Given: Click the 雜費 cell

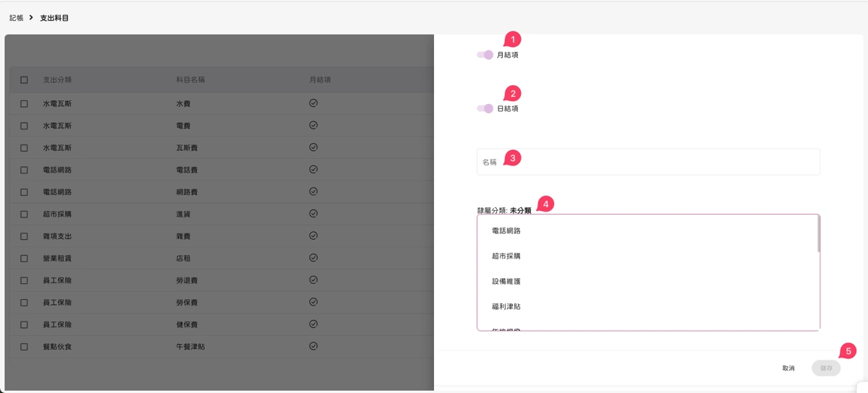Looking at the screenshot, I should click(184, 236).
